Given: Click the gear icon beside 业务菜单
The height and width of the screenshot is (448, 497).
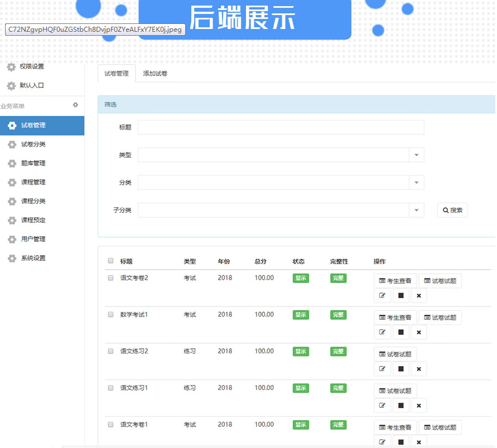Looking at the screenshot, I should 76,105.
